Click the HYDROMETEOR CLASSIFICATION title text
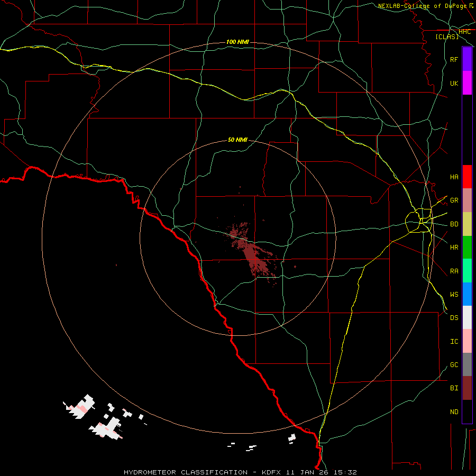Screen dimensions: 476x476 pos(186,472)
